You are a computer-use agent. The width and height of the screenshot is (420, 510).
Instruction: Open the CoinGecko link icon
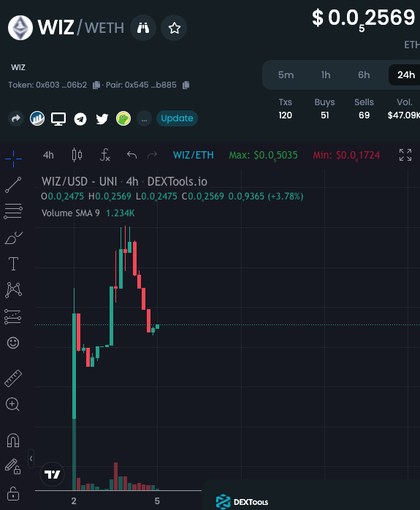pos(123,118)
